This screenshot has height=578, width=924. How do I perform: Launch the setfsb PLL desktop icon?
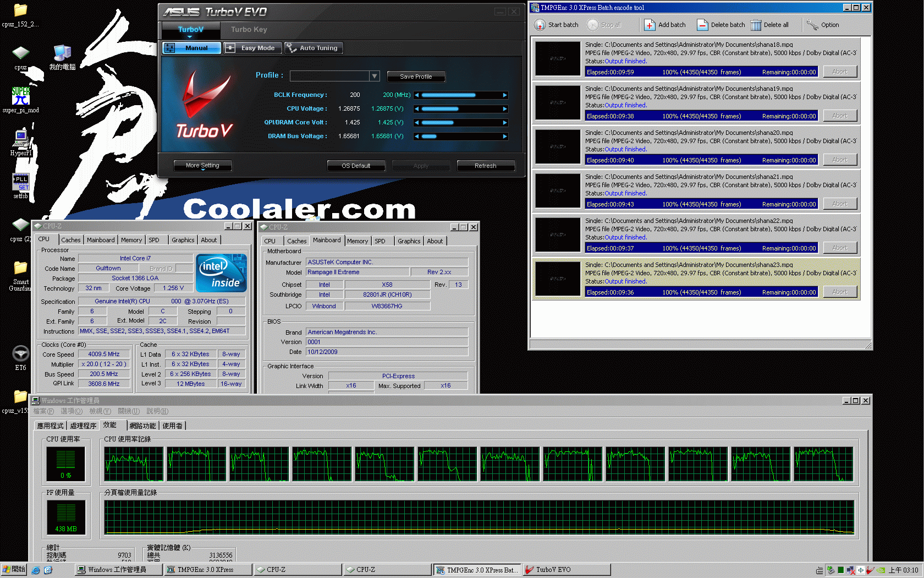point(20,182)
